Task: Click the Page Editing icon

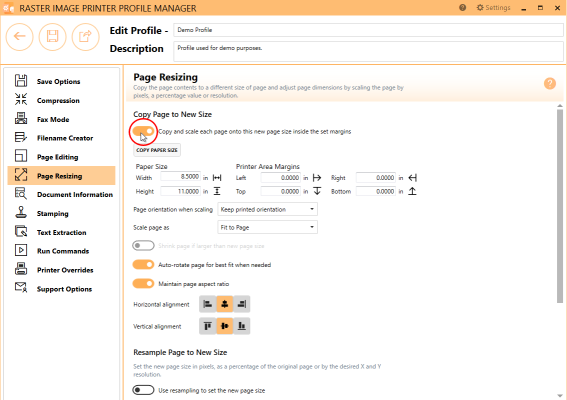Action: 21,156
